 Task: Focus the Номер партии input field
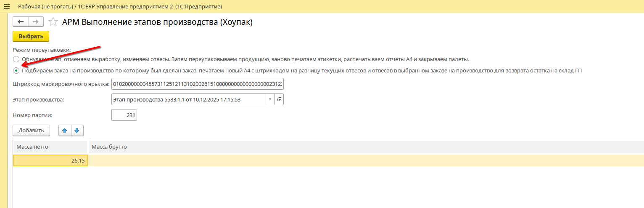pyautogui.click(x=124, y=115)
